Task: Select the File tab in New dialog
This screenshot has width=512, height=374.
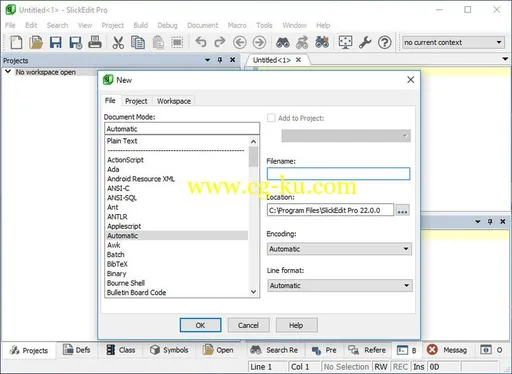Action: click(110, 100)
